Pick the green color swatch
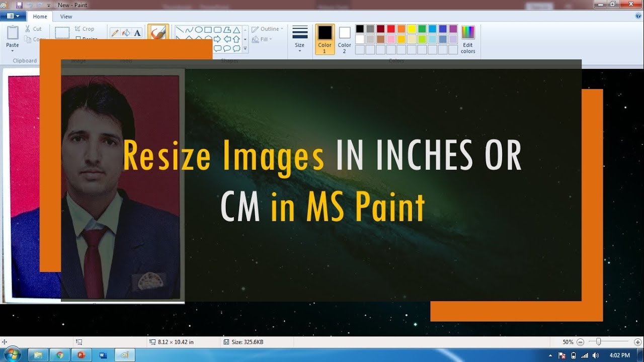 pos(422,29)
